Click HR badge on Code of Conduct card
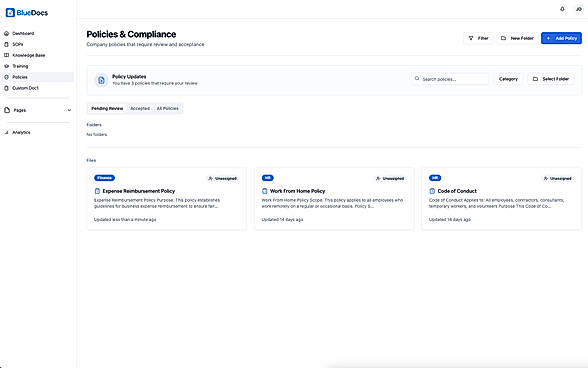The image size is (588, 368). point(435,178)
